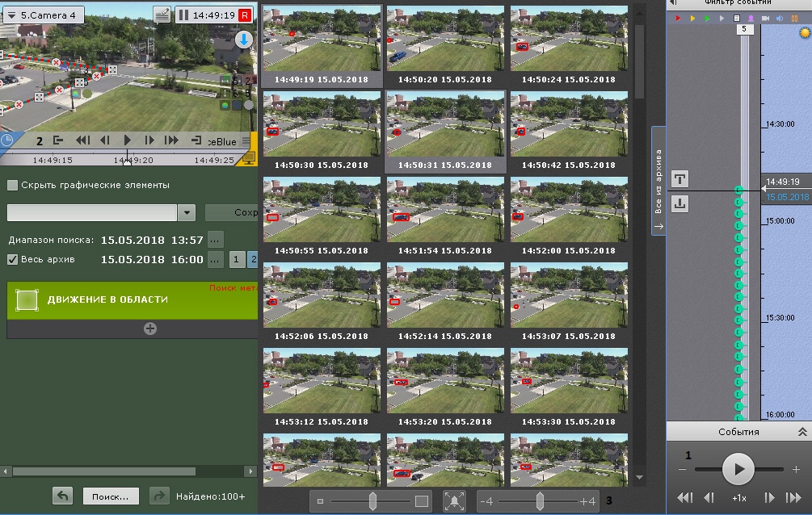Image resolution: width=812 pixels, height=515 pixels.
Task: Click the back arrow button beside Поиск
Action: coord(62,496)
